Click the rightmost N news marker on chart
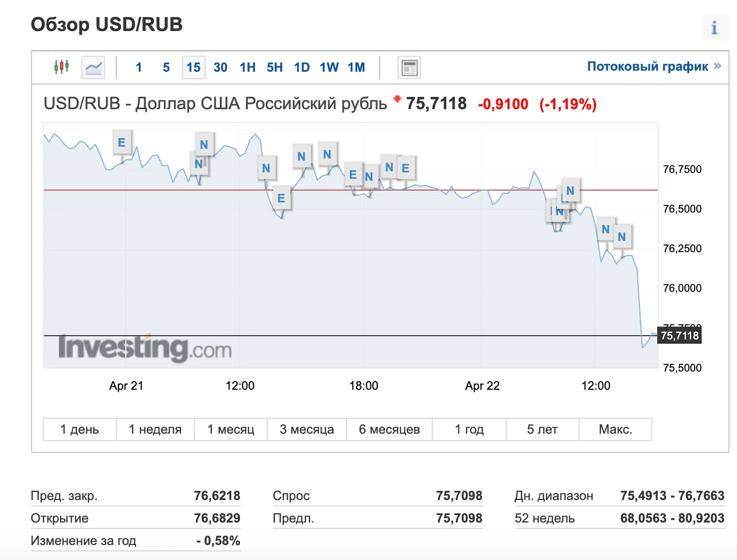Screen dimensions: 737x560 (621, 237)
